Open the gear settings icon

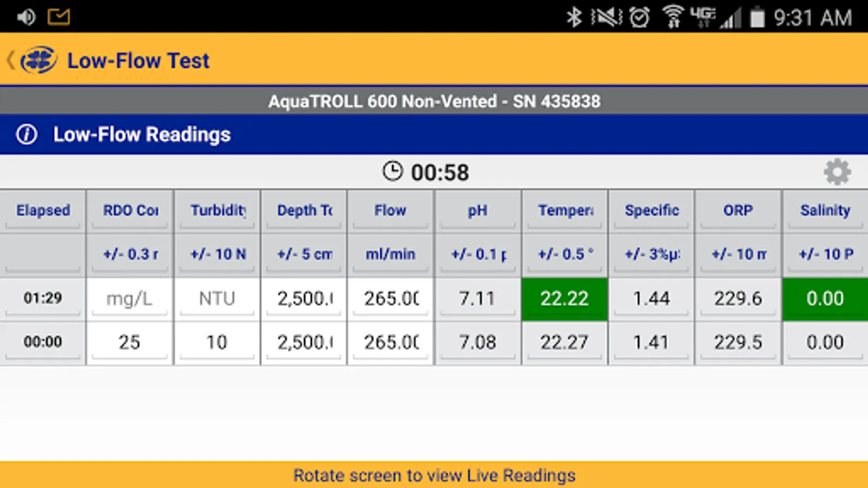click(x=837, y=172)
